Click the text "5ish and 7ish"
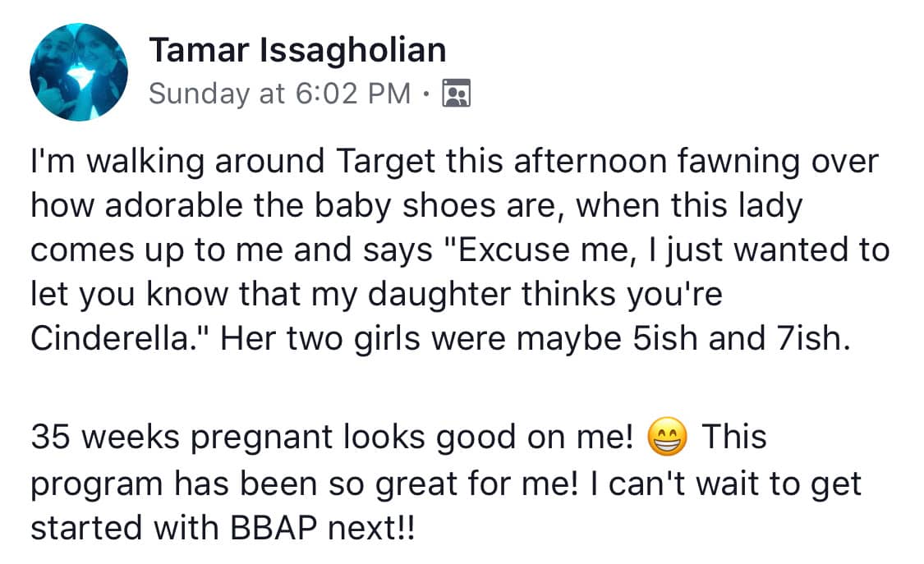924x564 pixels. tap(742, 338)
